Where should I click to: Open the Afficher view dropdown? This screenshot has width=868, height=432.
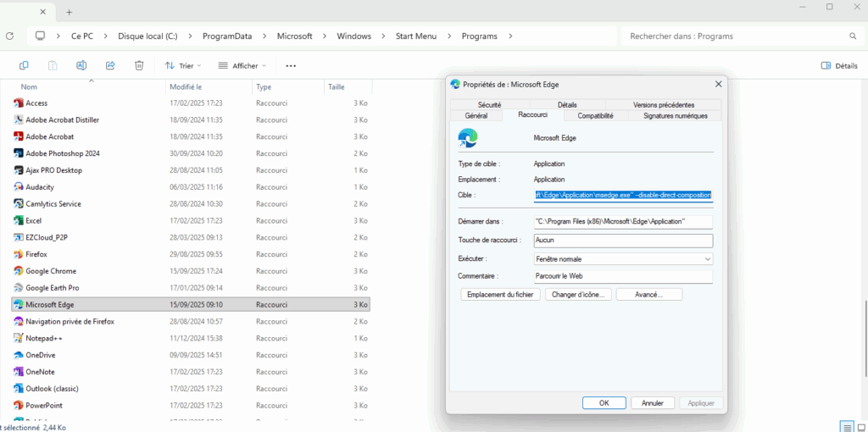click(x=242, y=66)
